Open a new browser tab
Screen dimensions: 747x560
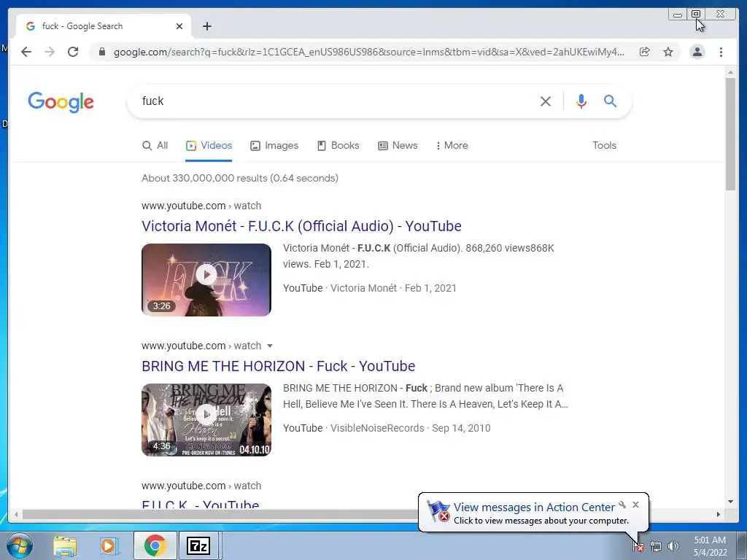(206, 26)
